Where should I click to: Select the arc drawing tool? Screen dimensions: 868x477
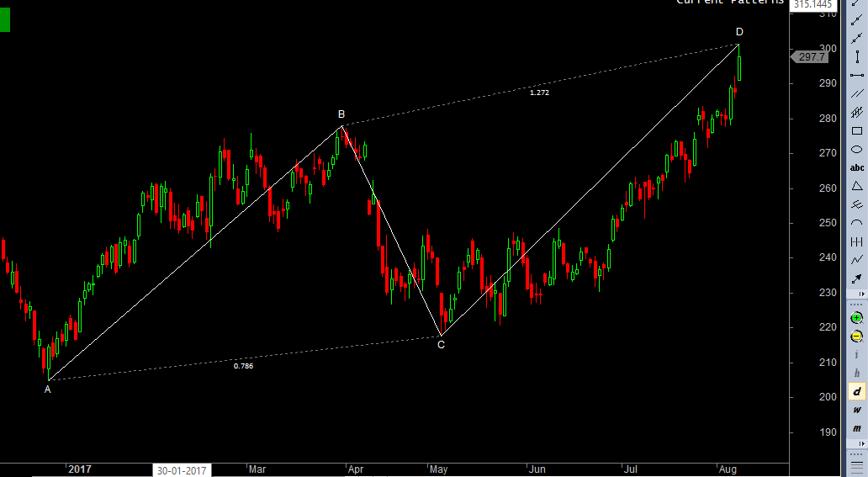pyautogui.click(x=857, y=223)
